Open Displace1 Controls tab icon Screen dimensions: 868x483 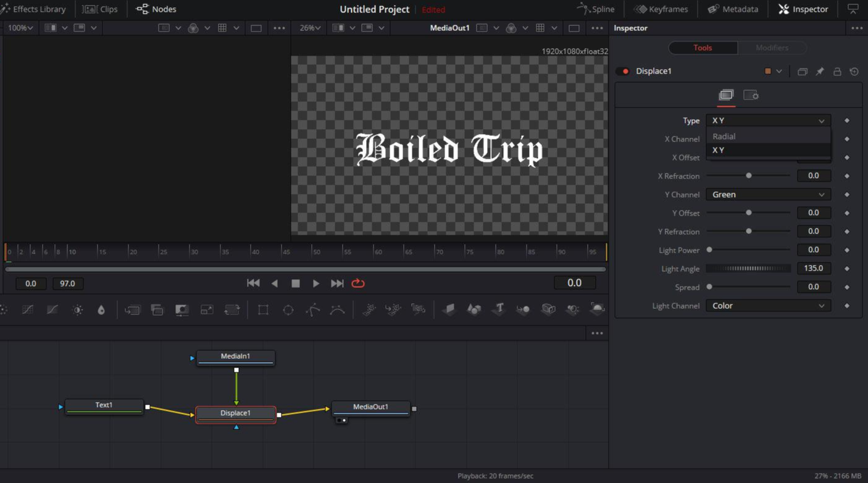tap(726, 95)
